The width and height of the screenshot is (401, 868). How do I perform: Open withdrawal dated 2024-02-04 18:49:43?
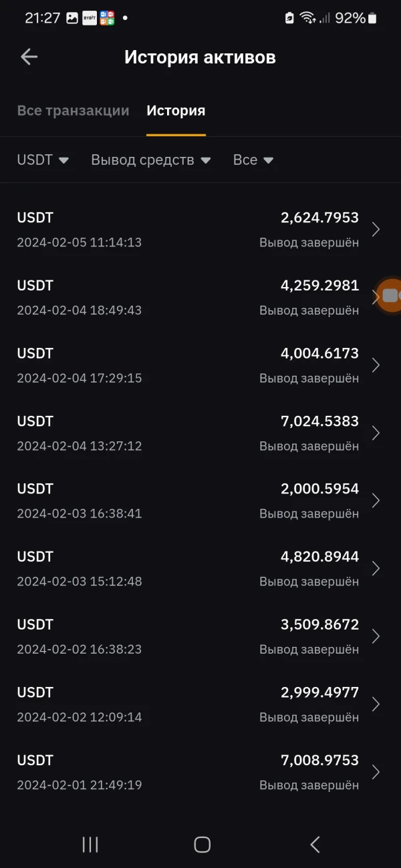pos(187,298)
